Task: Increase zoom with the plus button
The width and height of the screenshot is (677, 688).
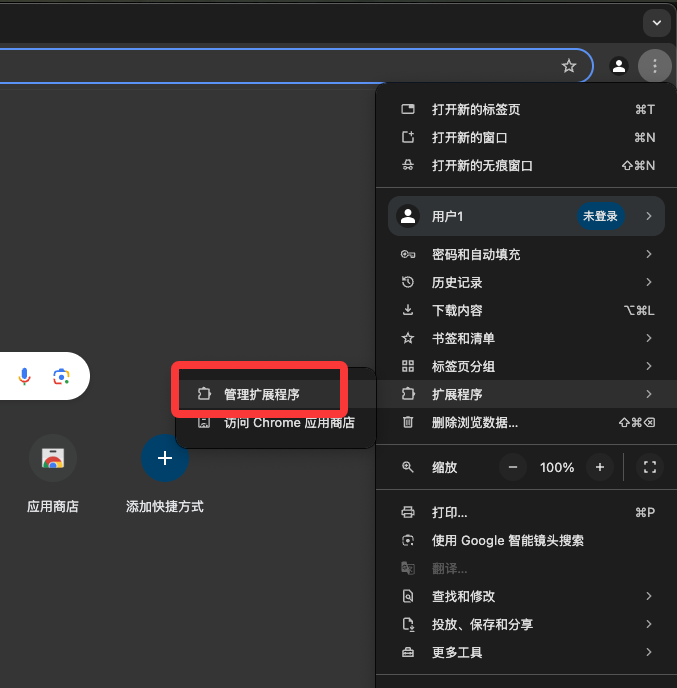Action: point(600,467)
